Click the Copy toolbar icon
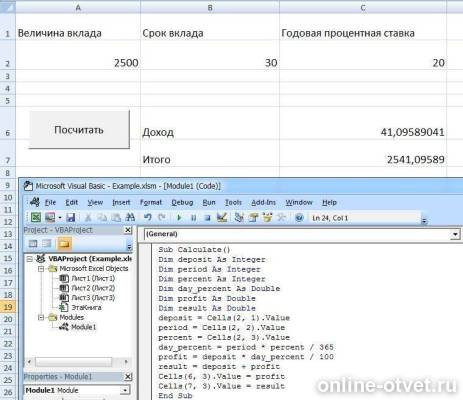Screen dimensions: 463x400 pyautogui.click(x=102, y=218)
